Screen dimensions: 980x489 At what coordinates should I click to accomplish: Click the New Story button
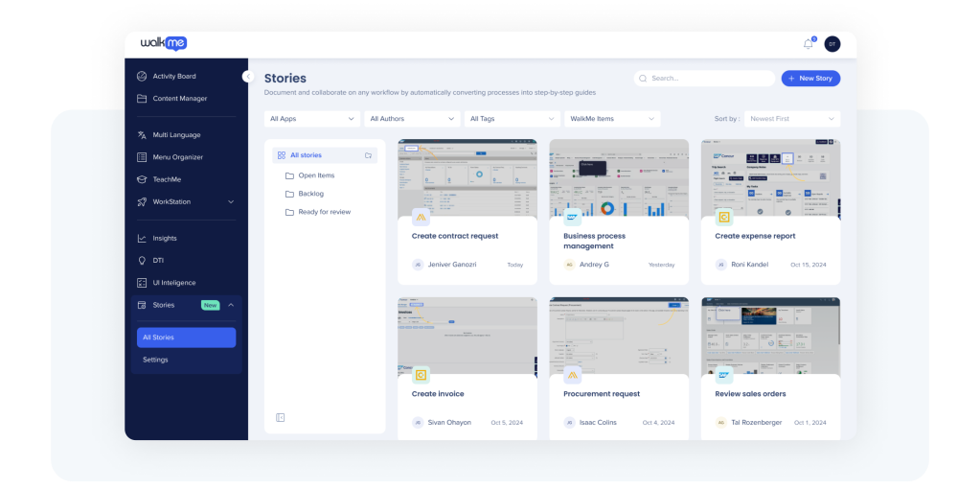(x=810, y=79)
